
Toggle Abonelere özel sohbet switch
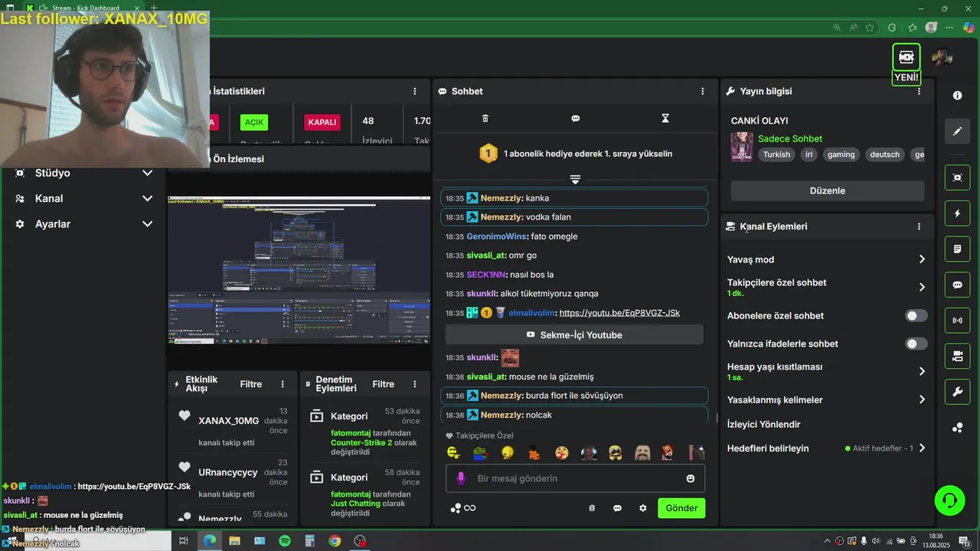[x=916, y=316]
